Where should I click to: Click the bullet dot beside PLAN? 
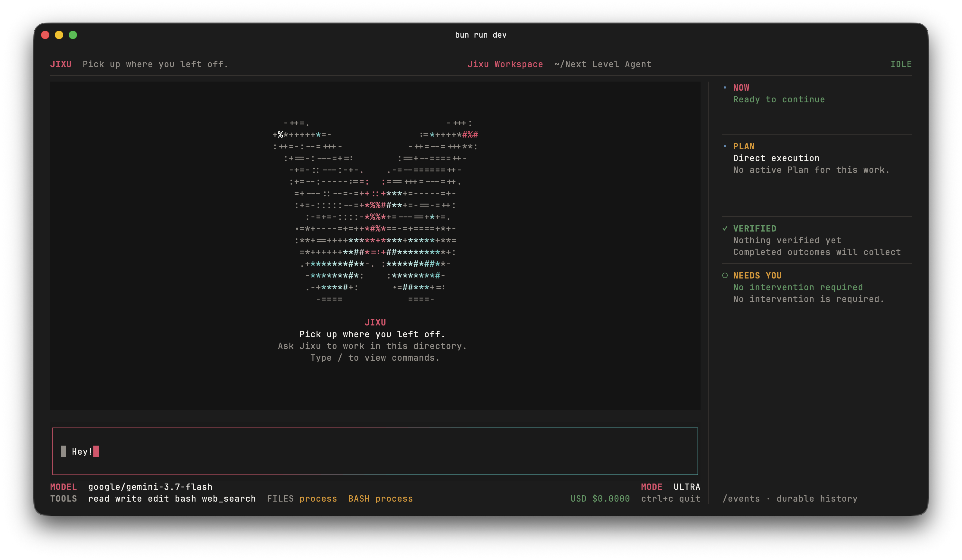coord(725,147)
